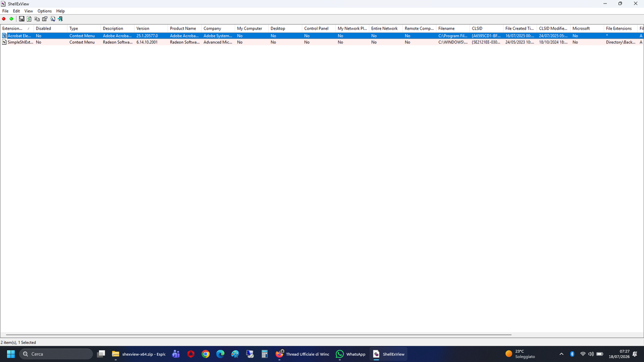Open Microsoft Edge from the taskbar
Screen dimensions: 644x362
[x=220, y=354]
